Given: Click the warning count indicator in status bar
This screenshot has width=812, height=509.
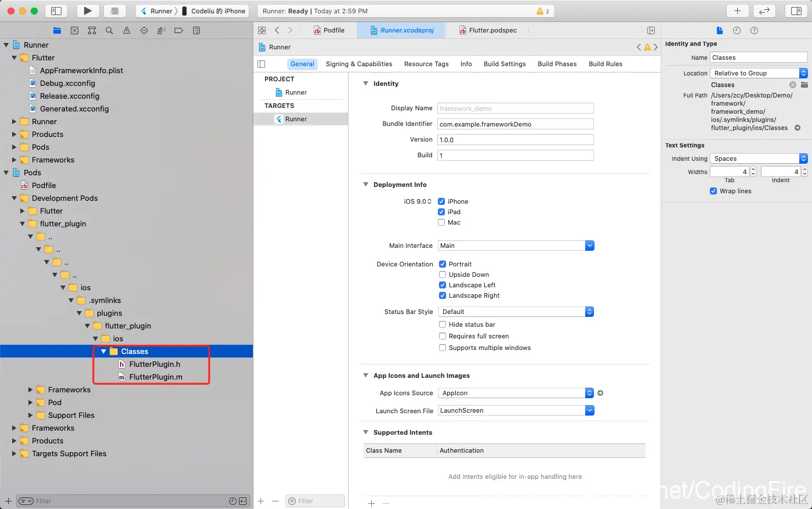Looking at the screenshot, I should (x=543, y=11).
